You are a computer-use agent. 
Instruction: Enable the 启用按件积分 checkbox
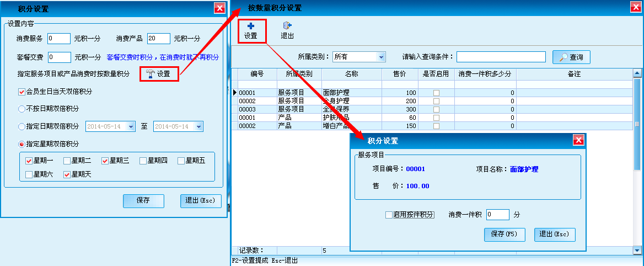(389, 215)
